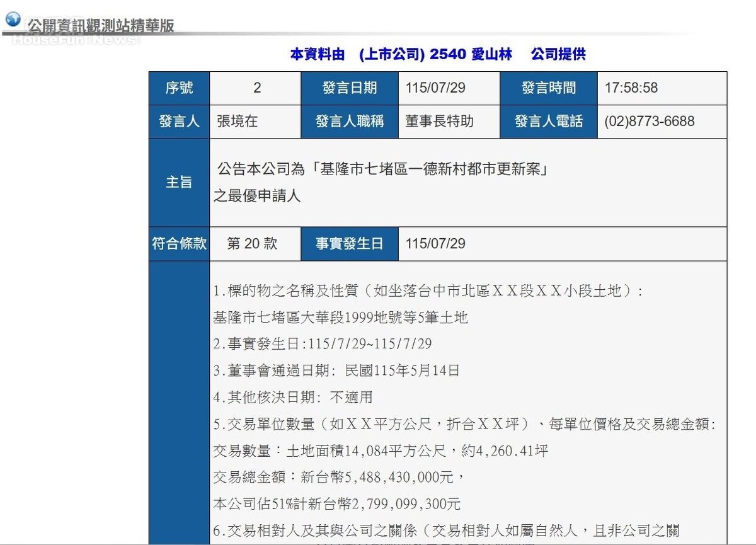
Task: Click the 符合條款 header cell
Action: (179, 244)
